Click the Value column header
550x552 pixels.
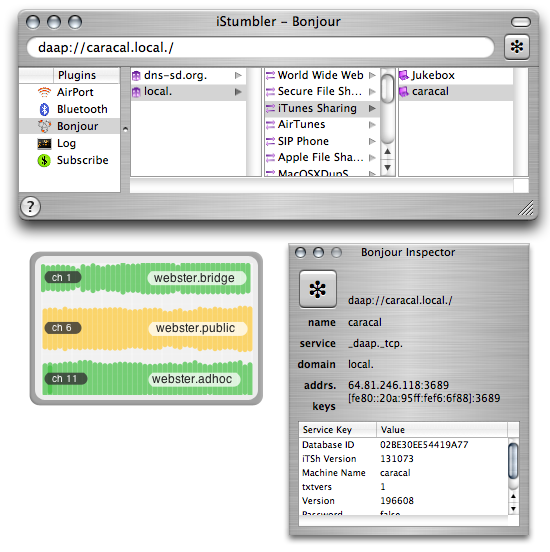click(x=442, y=430)
